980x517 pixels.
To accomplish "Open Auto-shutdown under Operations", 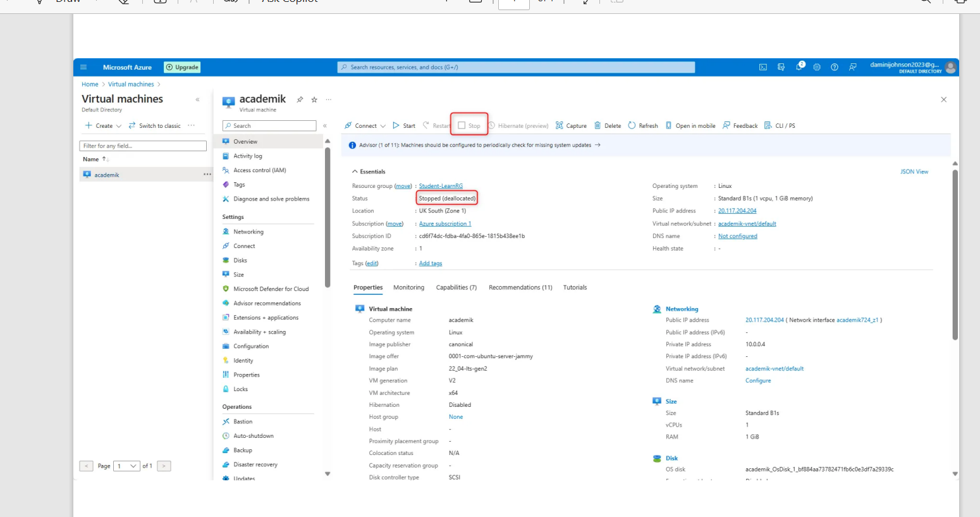I will [x=254, y=436].
